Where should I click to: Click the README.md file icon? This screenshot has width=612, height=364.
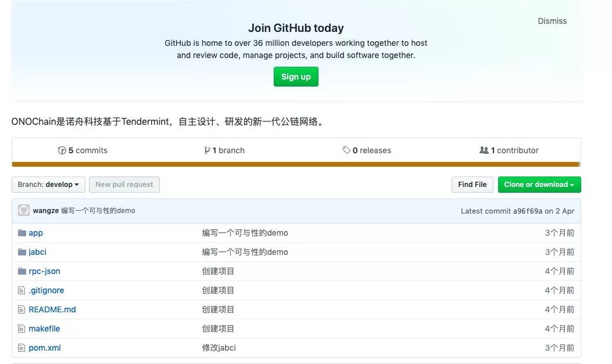tap(22, 309)
